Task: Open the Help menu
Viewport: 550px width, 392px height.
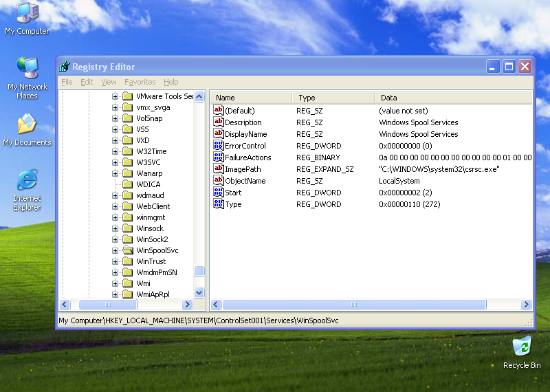Action: pyautogui.click(x=170, y=82)
